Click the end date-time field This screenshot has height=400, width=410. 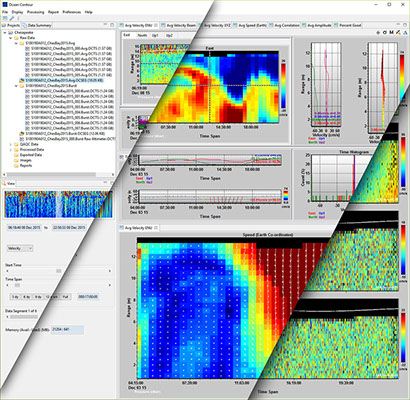pyautogui.click(x=69, y=228)
